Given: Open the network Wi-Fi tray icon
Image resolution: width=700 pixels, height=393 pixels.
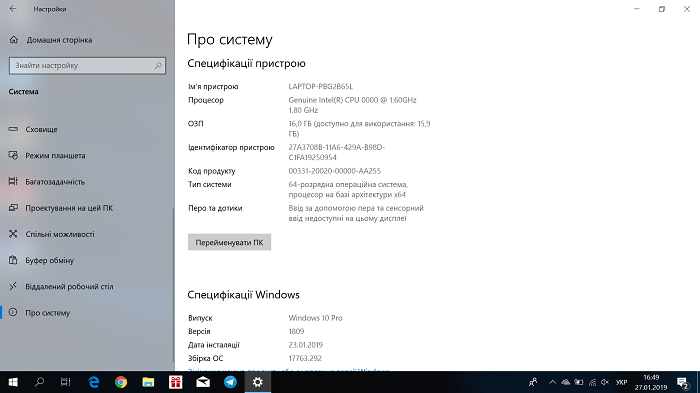Looking at the screenshot, I should click(592, 382).
